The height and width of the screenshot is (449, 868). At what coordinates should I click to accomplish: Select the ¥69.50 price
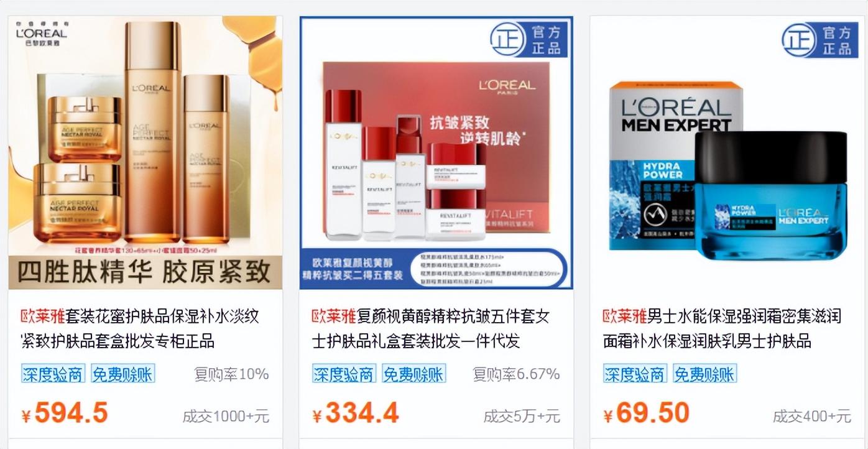[646, 413]
